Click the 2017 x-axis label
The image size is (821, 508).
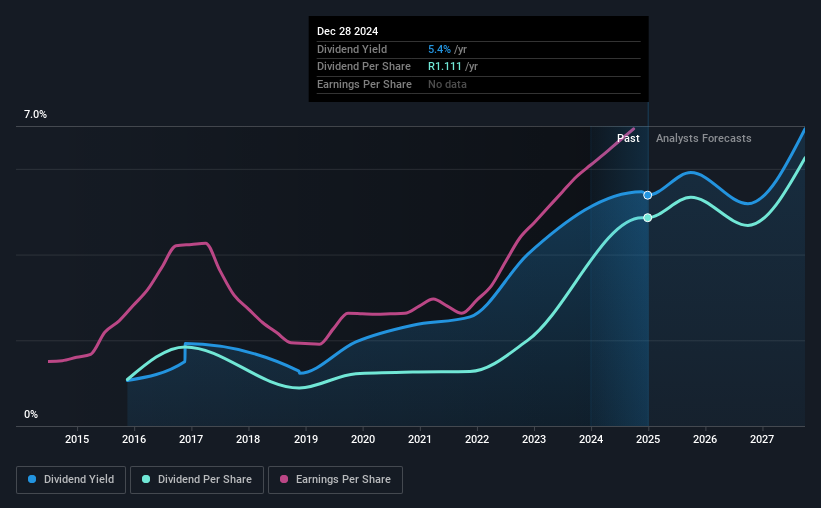point(191,439)
